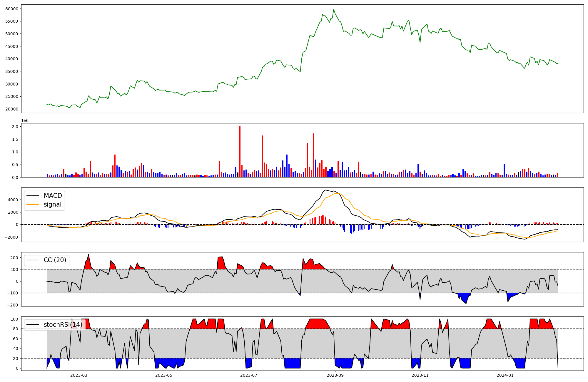588x382 pixels.
Task: Click the 2.0 volume axis tick label
Action: [x=15, y=127]
